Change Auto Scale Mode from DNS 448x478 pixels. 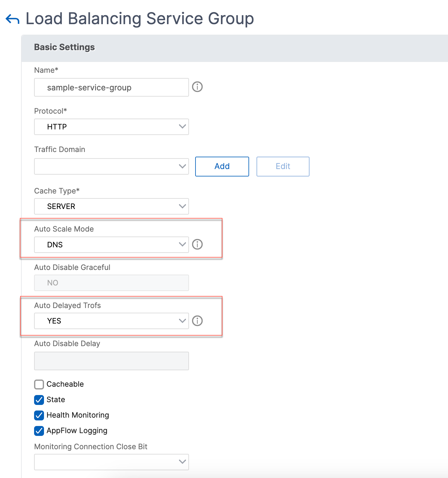coord(112,245)
